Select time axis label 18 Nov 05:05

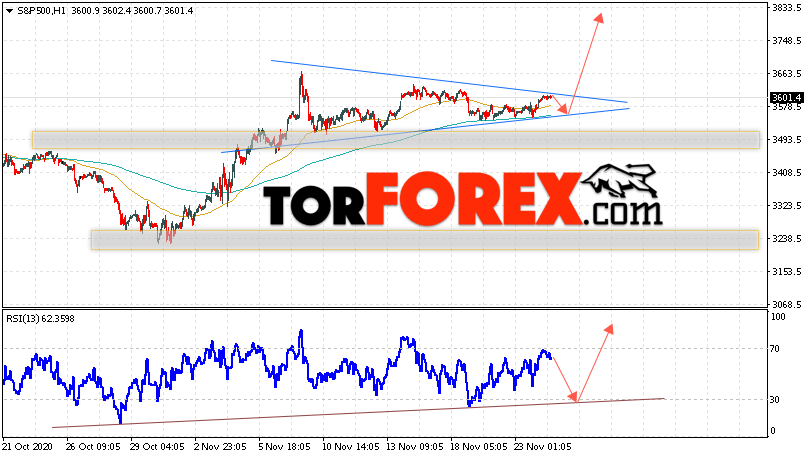point(479,447)
